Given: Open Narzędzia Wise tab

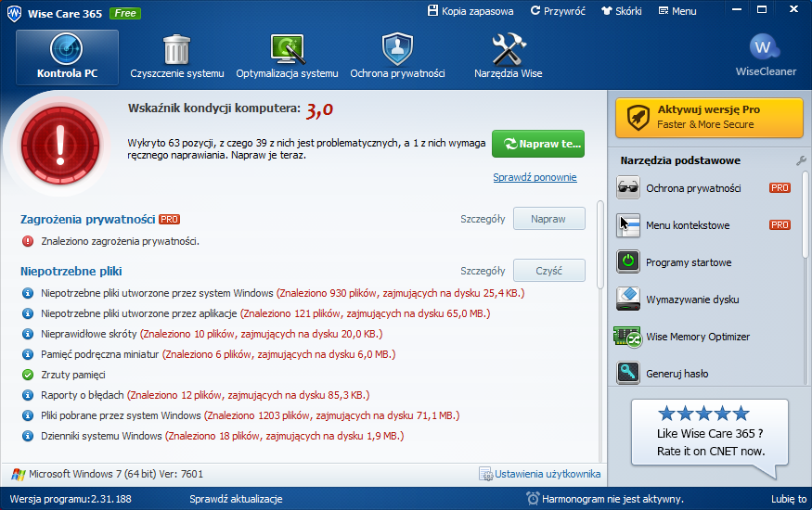Looking at the screenshot, I should coord(508,57).
